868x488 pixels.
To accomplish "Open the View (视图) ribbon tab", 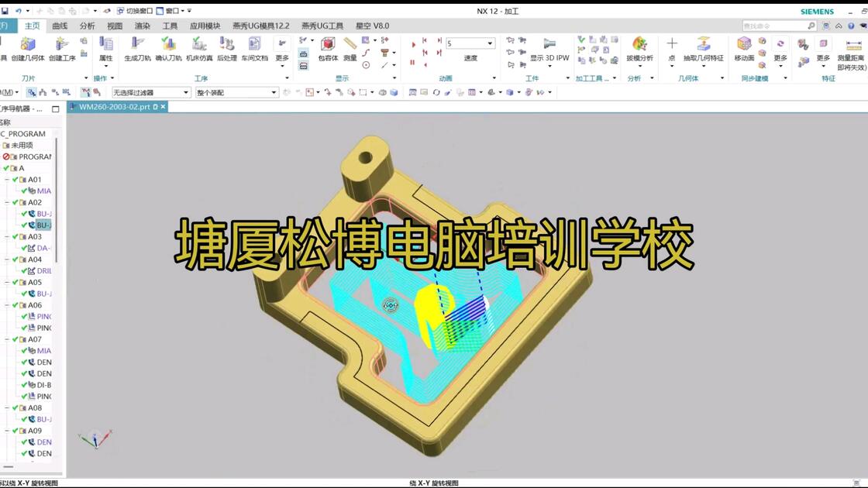I will (x=115, y=26).
